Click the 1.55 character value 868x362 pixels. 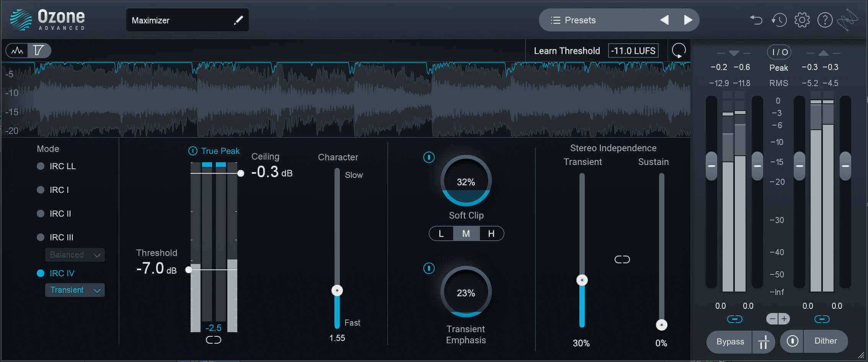click(x=337, y=338)
